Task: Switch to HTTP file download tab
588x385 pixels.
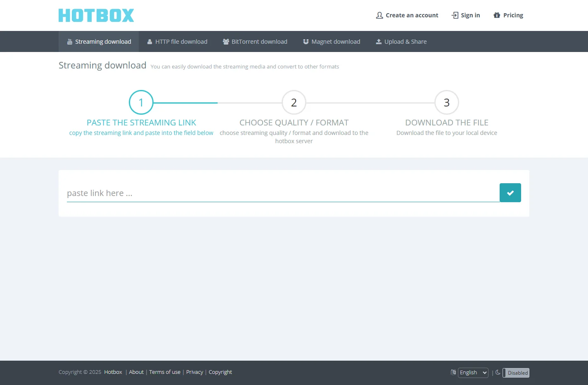Action: tap(178, 42)
